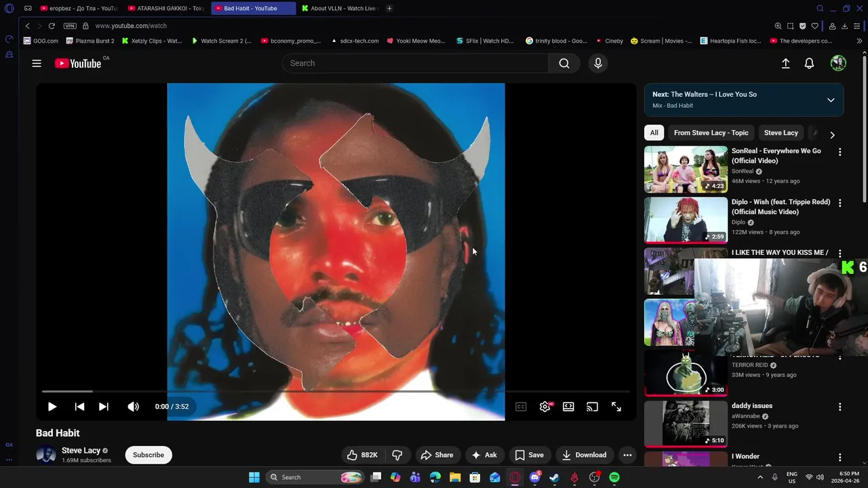The height and width of the screenshot is (488, 868).
Task: Share the Bad Habit video
Action: 437,455
